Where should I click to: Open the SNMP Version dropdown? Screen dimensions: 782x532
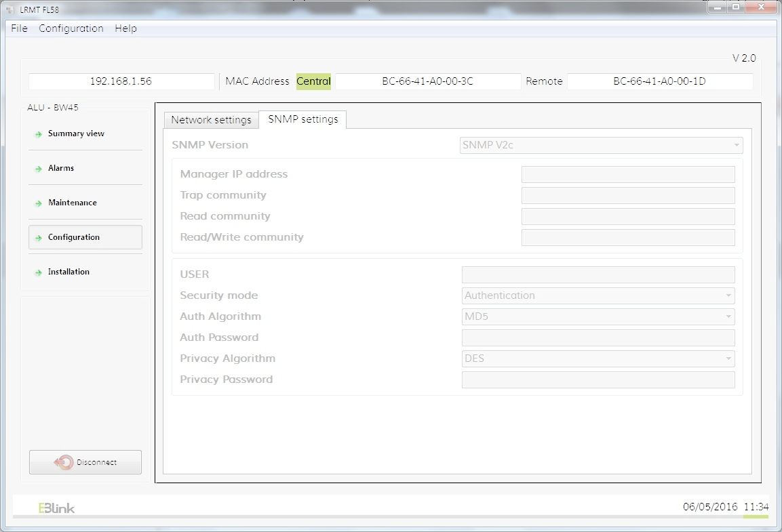601,145
